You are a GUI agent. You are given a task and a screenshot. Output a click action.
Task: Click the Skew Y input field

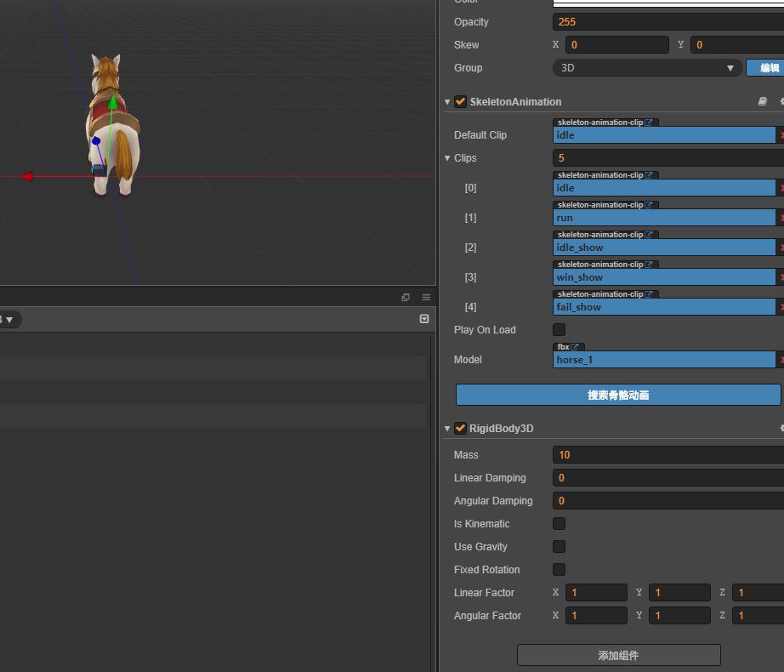[x=737, y=45]
